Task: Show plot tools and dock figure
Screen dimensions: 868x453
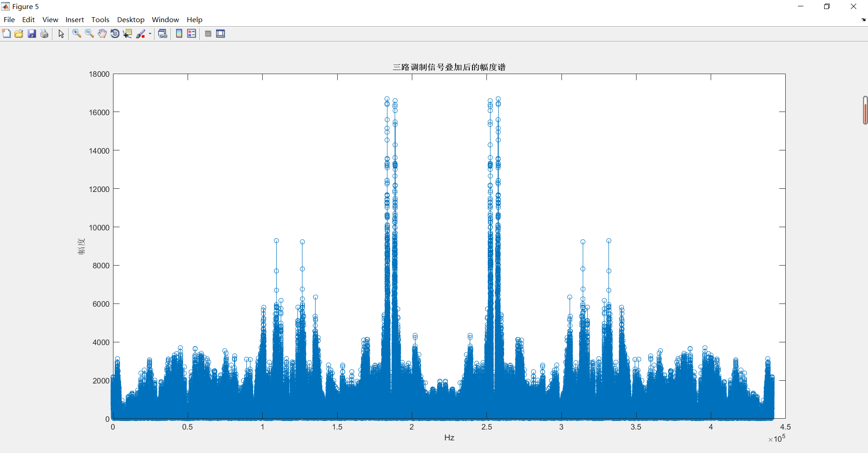Action: coord(221,34)
